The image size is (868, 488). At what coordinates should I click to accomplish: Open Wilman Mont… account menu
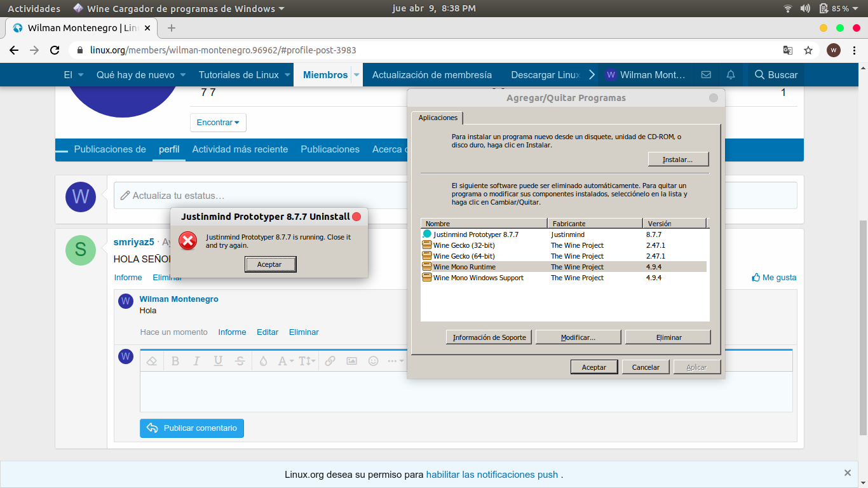[646, 75]
